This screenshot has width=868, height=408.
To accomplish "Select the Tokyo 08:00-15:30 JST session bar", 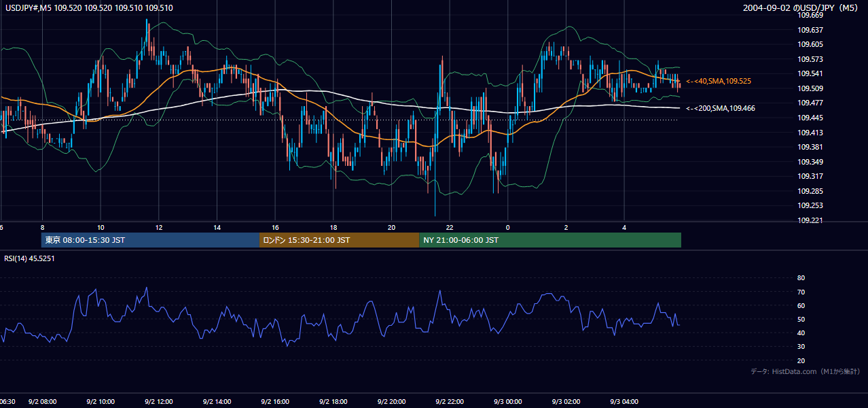I will (150, 240).
